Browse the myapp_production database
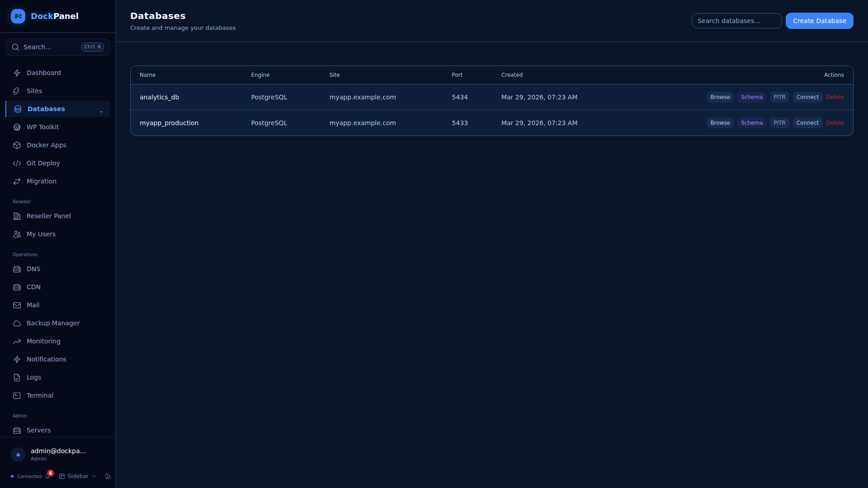 (x=720, y=123)
